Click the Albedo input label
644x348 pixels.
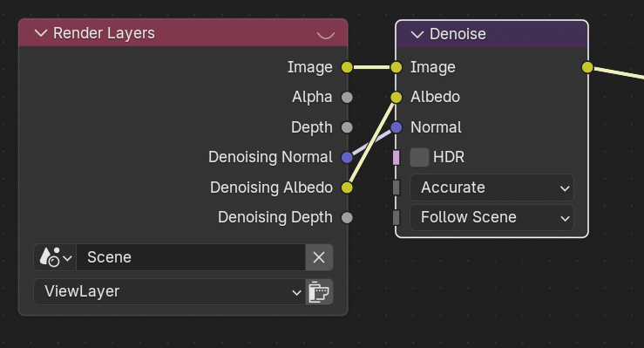(436, 97)
